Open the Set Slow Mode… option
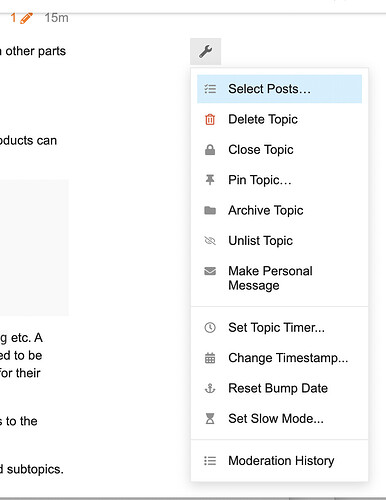This screenshot has width=386, height=500. point(279,419)
